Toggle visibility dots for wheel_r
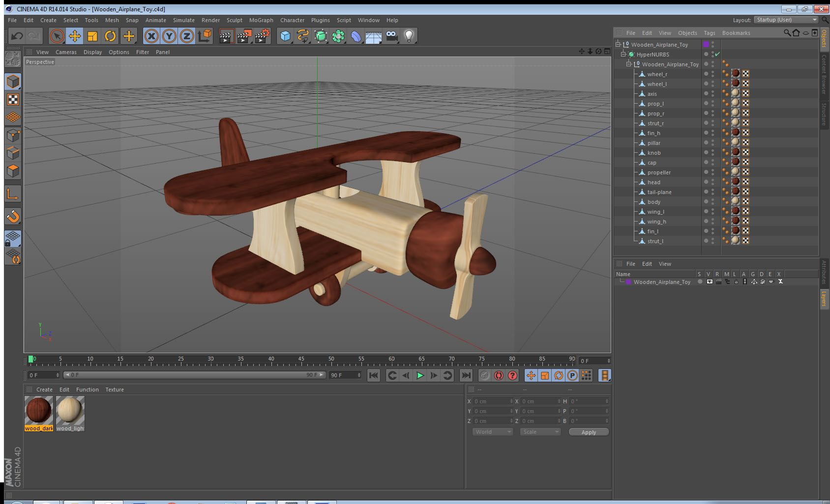The width and height of the screenshot is (830, 504). 712,74
